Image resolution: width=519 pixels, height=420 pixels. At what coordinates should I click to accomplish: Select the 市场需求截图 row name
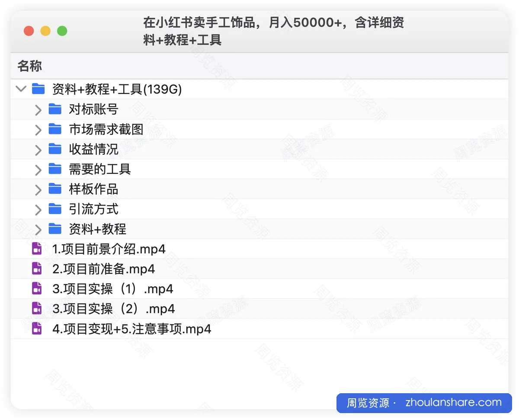[106, 129]
